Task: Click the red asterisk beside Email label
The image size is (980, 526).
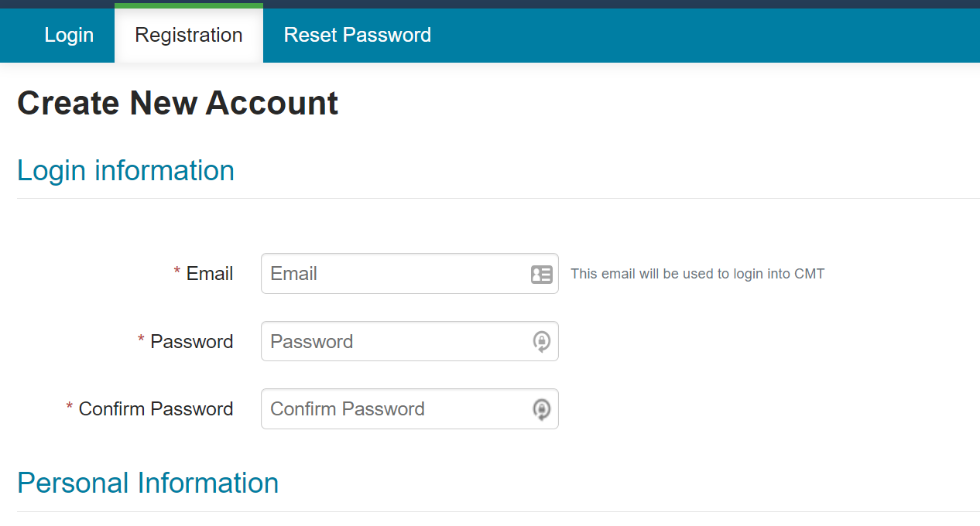Action: pos(177,272)
